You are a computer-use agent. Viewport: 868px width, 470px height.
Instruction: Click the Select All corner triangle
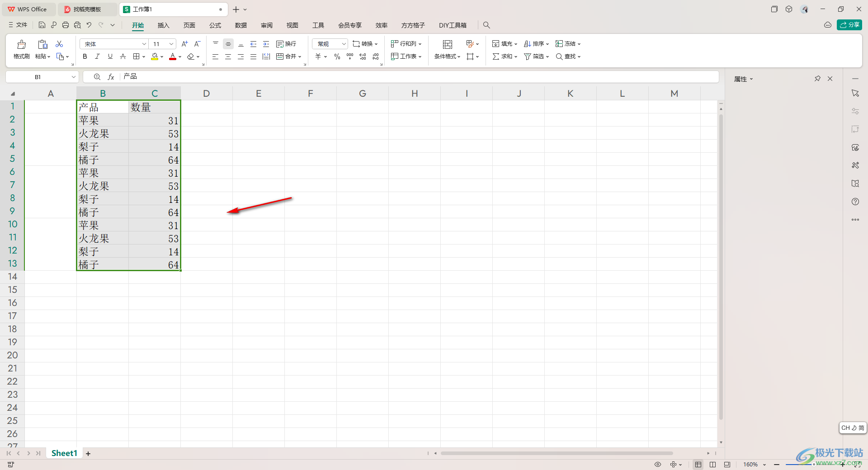point(13,94)
